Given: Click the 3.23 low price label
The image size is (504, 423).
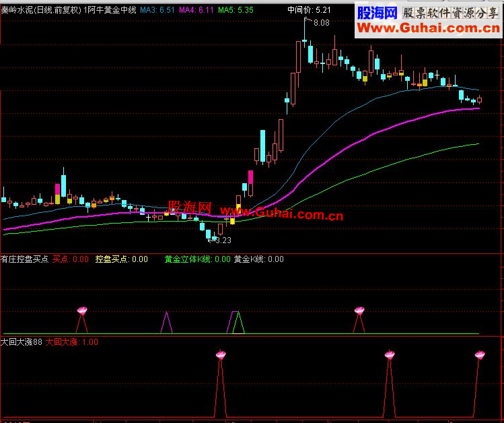Looking at the screenshot, I should 223,240.
